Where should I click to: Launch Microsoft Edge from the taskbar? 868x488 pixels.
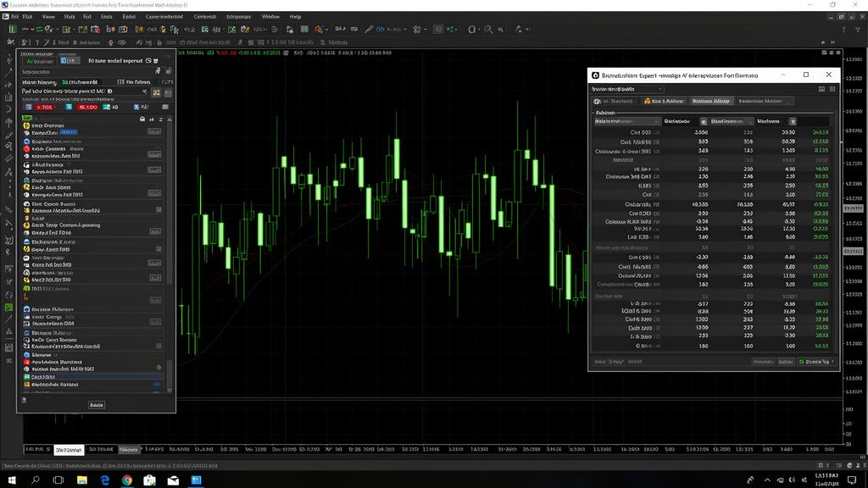tap(105, 480)
